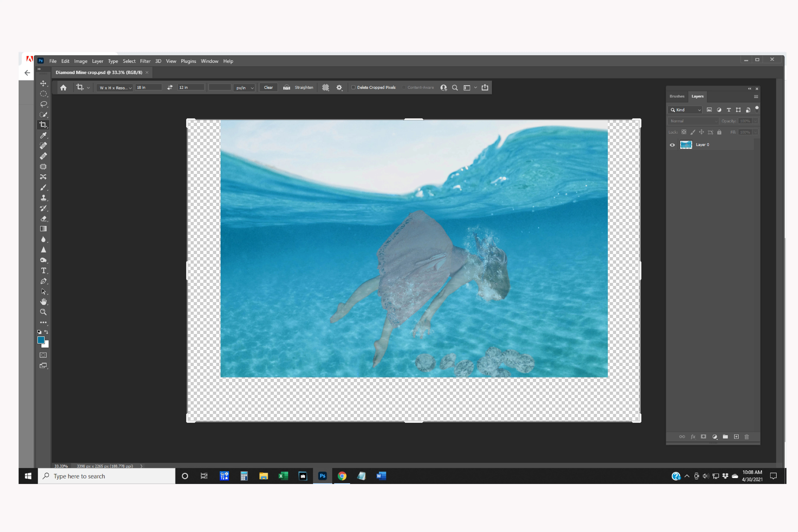Select the Hand tool
Screen dimensions: 798x532
43,302
